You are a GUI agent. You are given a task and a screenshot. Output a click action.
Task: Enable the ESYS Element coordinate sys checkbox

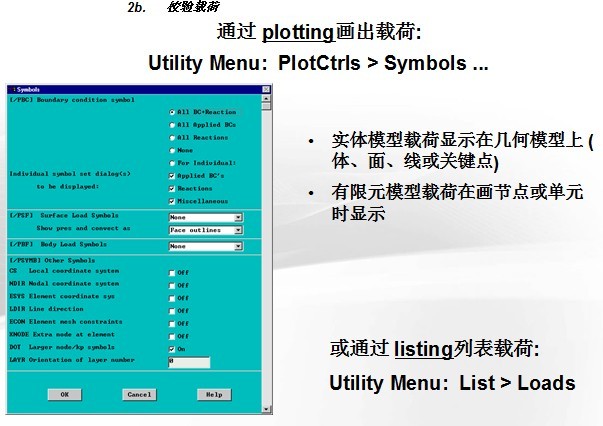[172, 297]
